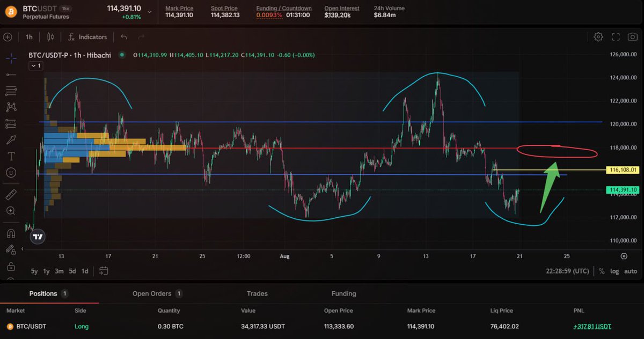
Task: Select the trend line drawing tool
Action: (11, 74)
